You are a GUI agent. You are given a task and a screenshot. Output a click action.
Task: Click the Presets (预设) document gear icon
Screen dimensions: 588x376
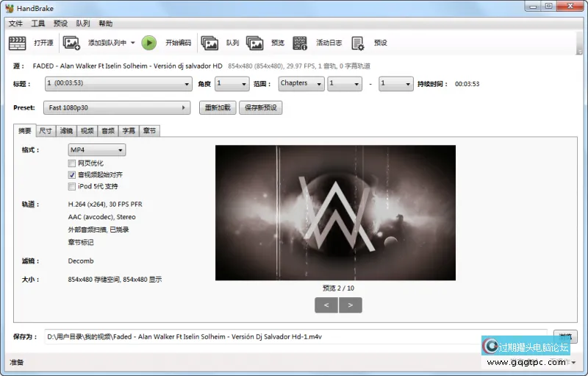(x=358, y=43)
